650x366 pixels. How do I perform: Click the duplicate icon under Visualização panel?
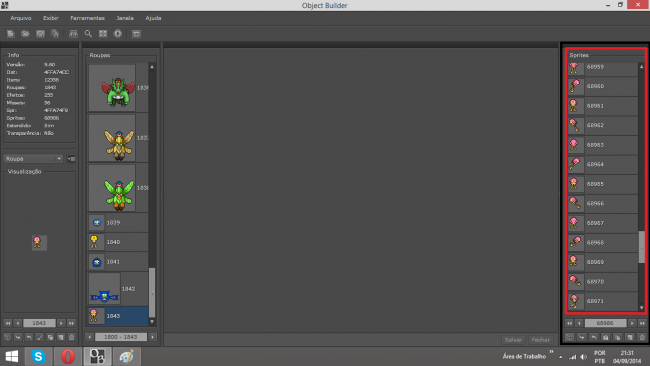click(50, 337)
